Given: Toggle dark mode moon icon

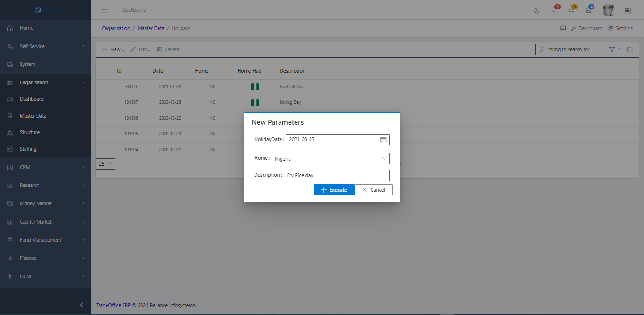Looking at the screenshot, I should pos(537,10).
